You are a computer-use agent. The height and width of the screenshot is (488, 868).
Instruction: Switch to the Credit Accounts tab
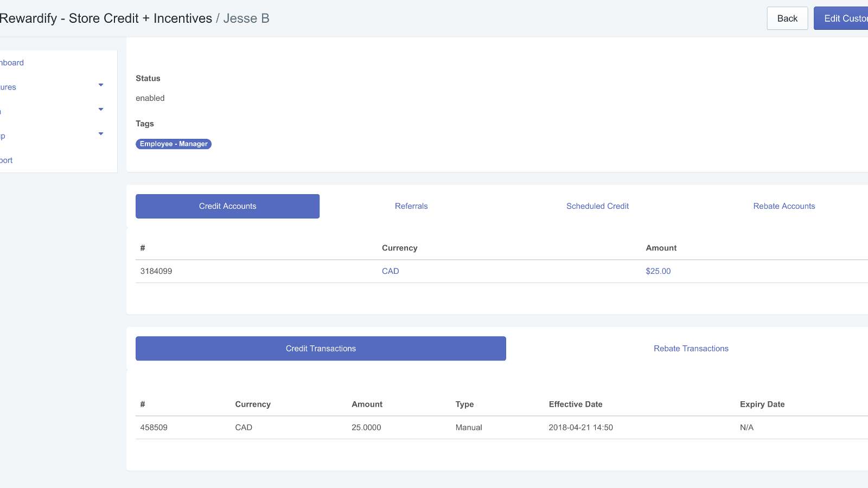point(227,207)
